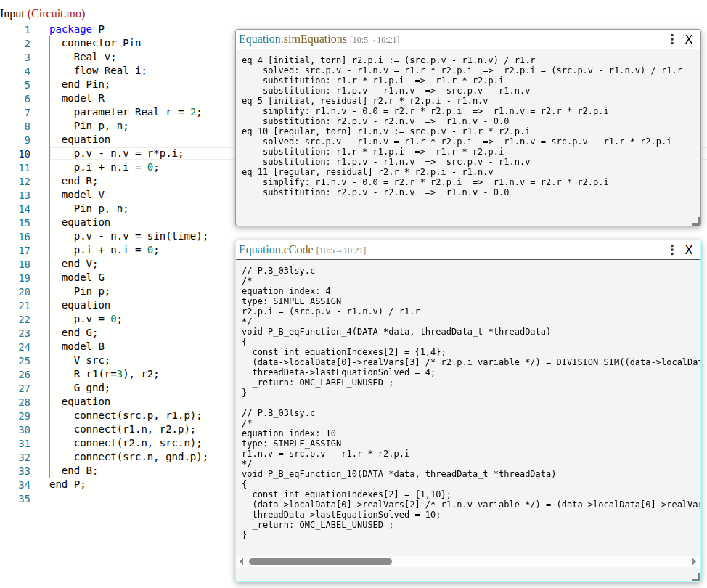Click on 'connect(src.n, gnd.p);' line
707x588 pixels.
(141, 457)
